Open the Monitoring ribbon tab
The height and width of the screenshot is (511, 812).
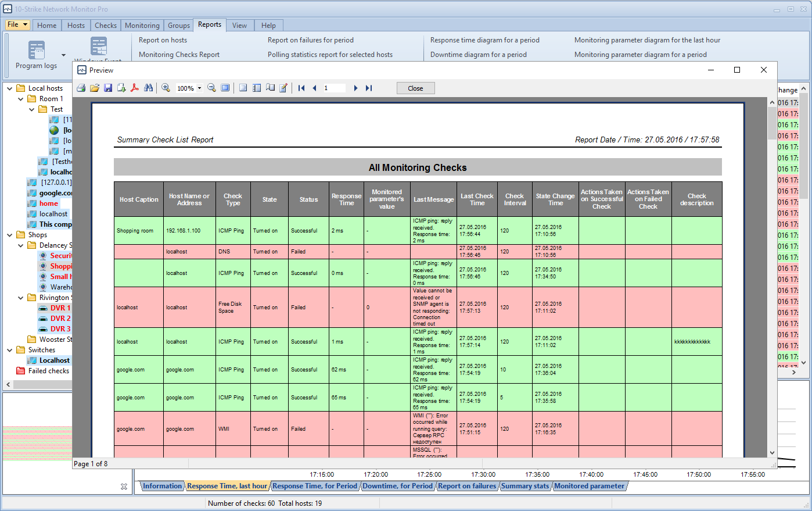pyautogui.click(x=142, y=25)
